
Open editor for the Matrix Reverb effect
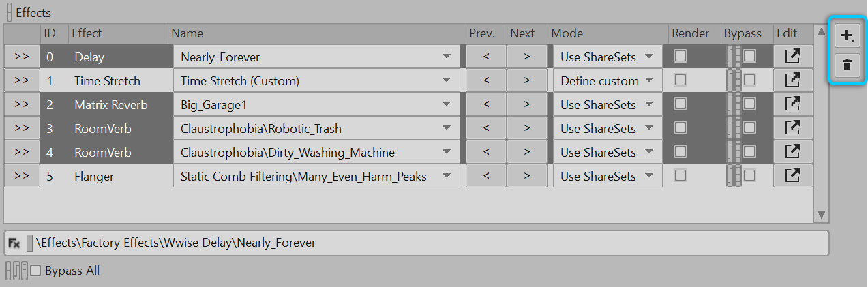(793, 105)
